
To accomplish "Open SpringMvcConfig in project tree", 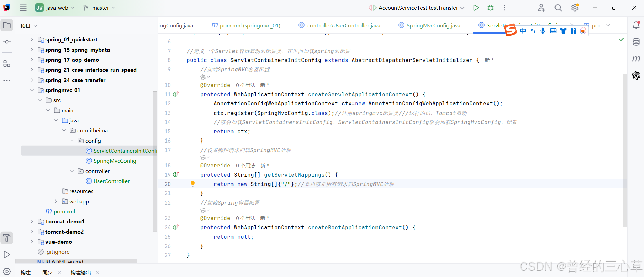I will (x=115, y=161).
